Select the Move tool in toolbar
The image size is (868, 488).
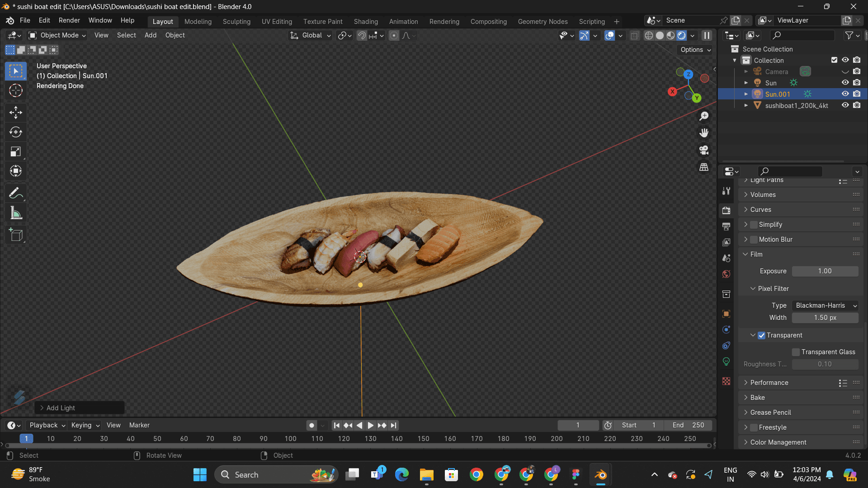coord(16,112)
